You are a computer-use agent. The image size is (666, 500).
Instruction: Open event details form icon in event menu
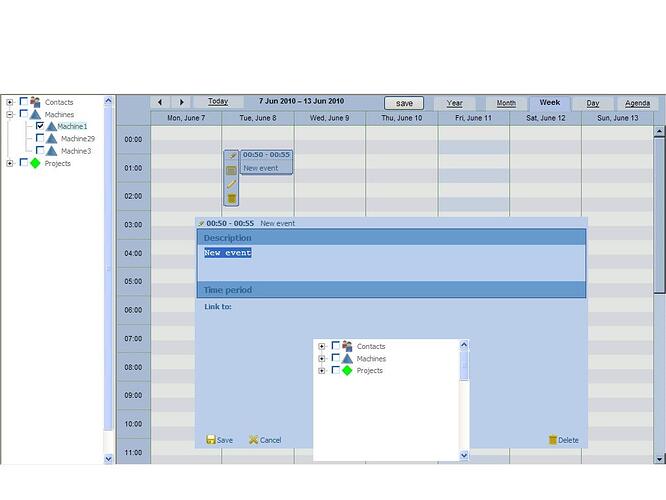231,170
